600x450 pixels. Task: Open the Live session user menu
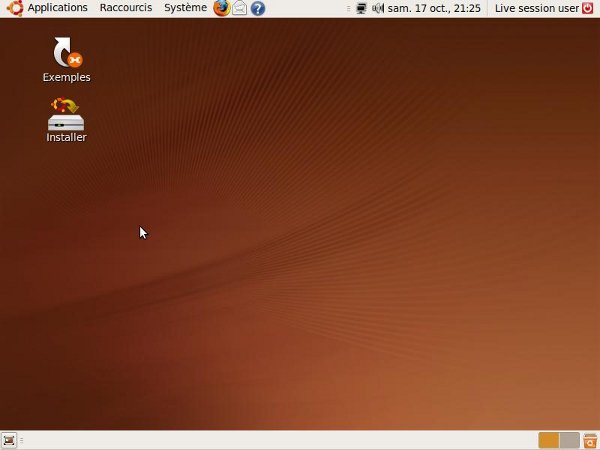click(536, 8)
